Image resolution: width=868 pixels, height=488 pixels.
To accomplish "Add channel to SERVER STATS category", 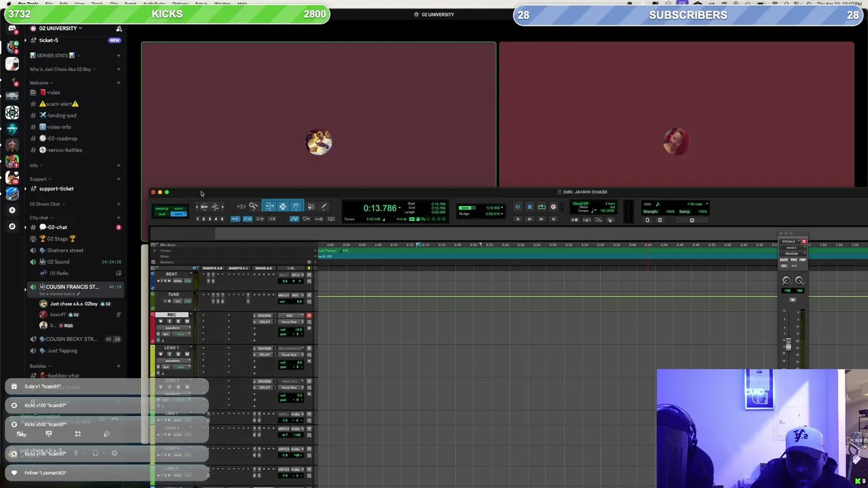I will pyautogui.click(x=118, y=55).
